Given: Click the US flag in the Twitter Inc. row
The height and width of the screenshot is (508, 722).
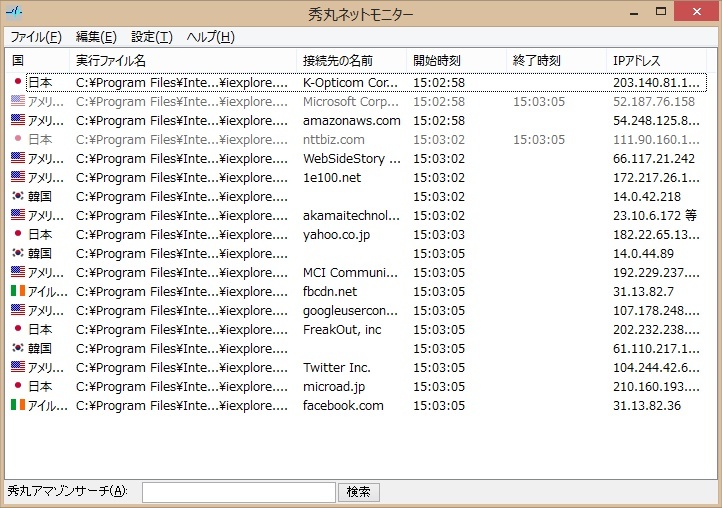Looking at the screenshot, I should click(x=17, y=368).
